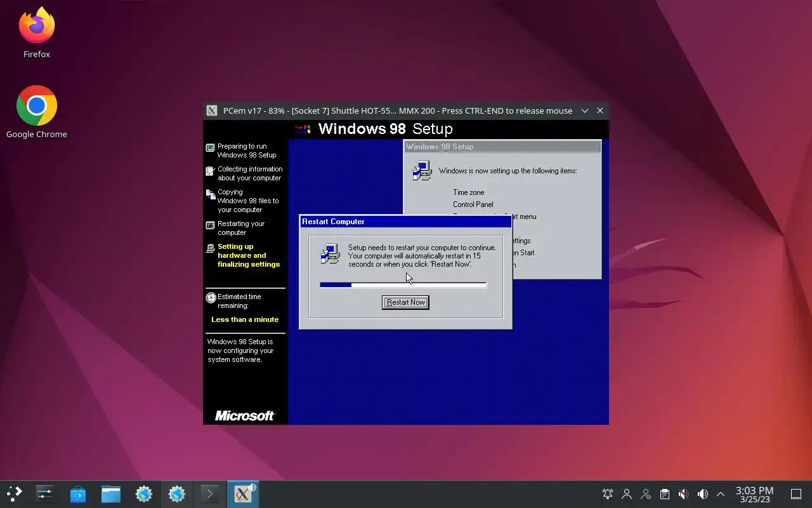Minimize the PCem window with chevron button
812x508 pixels.
tap(585, 110)
